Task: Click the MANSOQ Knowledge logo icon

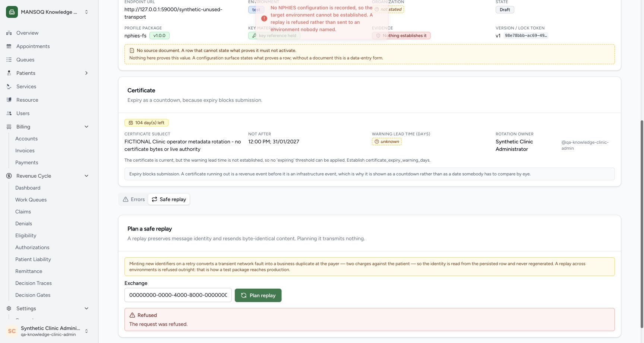Action: tap(12, 12)
